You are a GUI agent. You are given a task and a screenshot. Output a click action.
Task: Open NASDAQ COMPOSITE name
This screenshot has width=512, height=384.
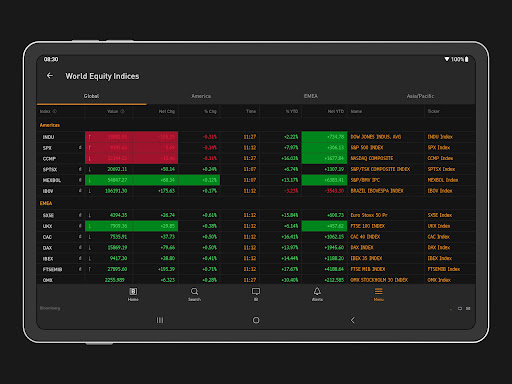click(x=372, y=158)
